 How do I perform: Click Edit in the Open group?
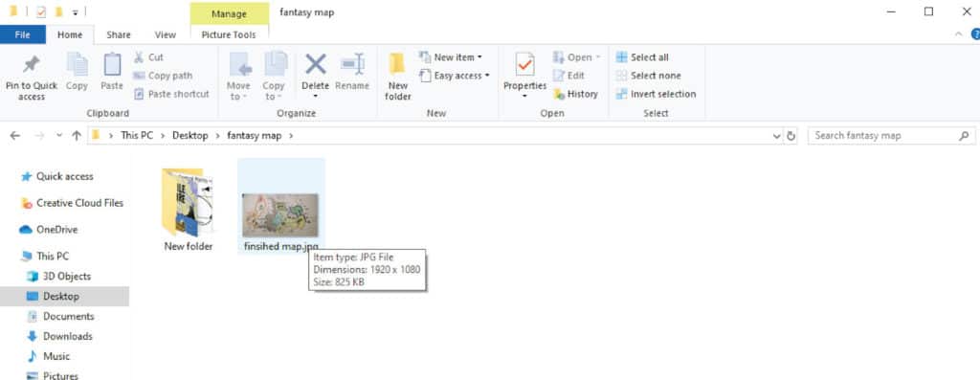tap(568, 76)
